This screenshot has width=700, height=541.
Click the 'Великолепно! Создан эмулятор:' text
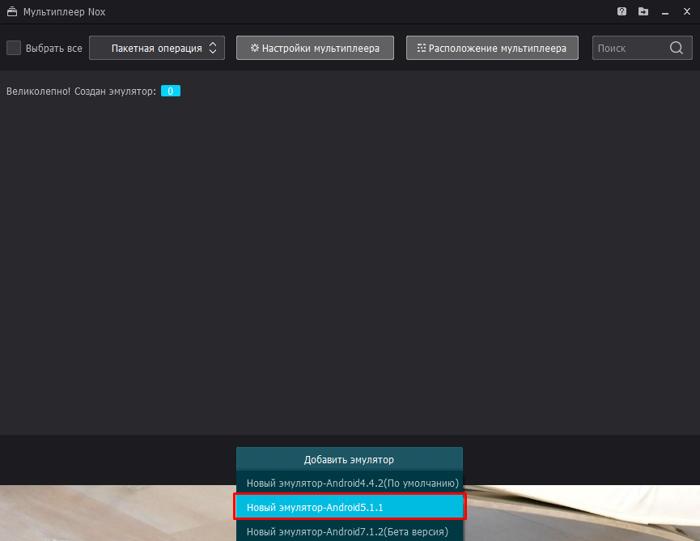coord(81,91)
